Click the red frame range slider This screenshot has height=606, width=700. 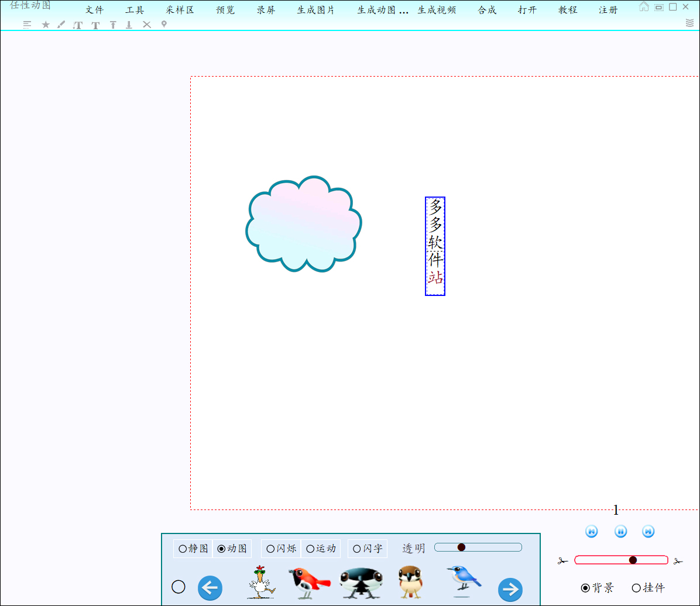(x=621, y=560)
